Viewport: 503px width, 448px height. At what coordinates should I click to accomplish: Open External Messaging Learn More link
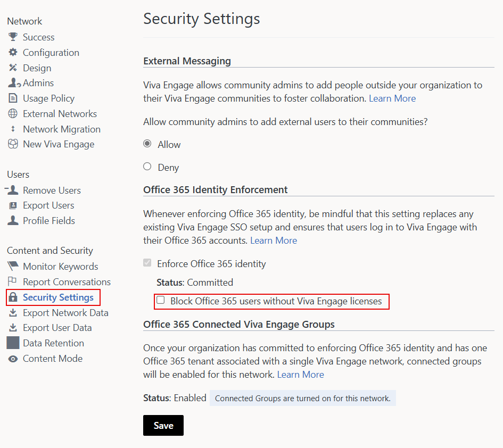tap(392, 98)
